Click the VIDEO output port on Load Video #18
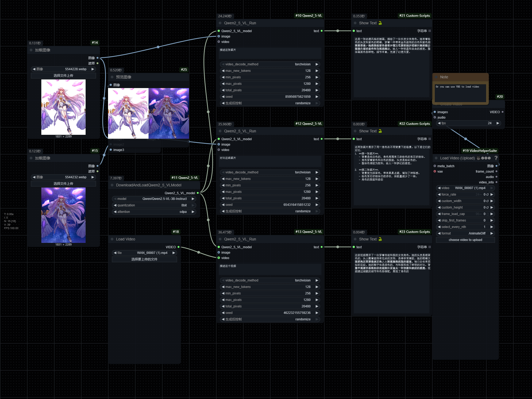The height and width of the screenshot is (399, 532). pyautogui.click(x=179, y=247)
